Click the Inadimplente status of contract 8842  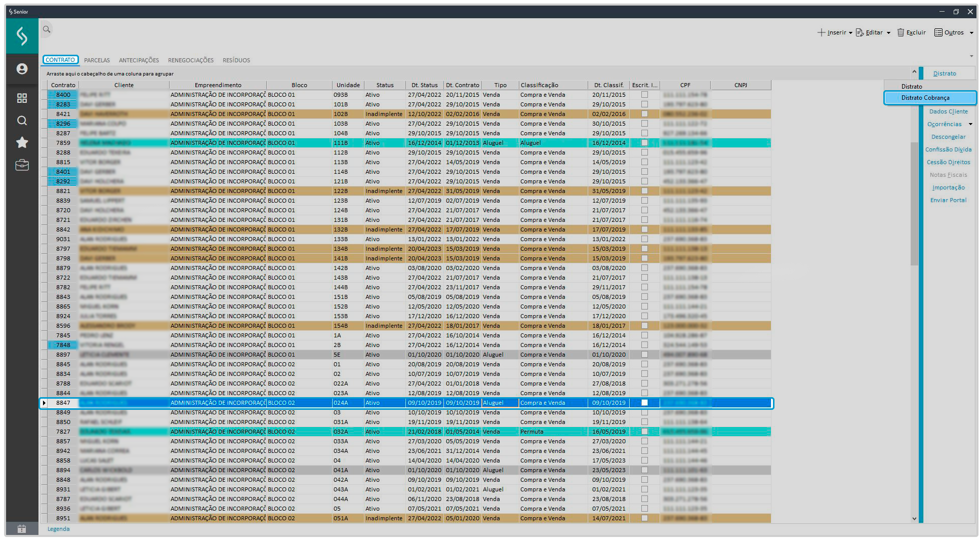[384, 229]
